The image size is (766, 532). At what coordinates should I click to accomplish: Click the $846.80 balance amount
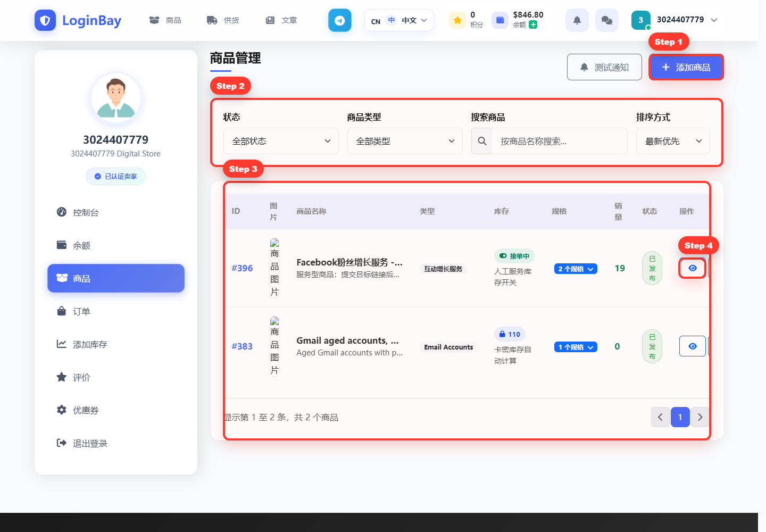(x=528, y=15)
